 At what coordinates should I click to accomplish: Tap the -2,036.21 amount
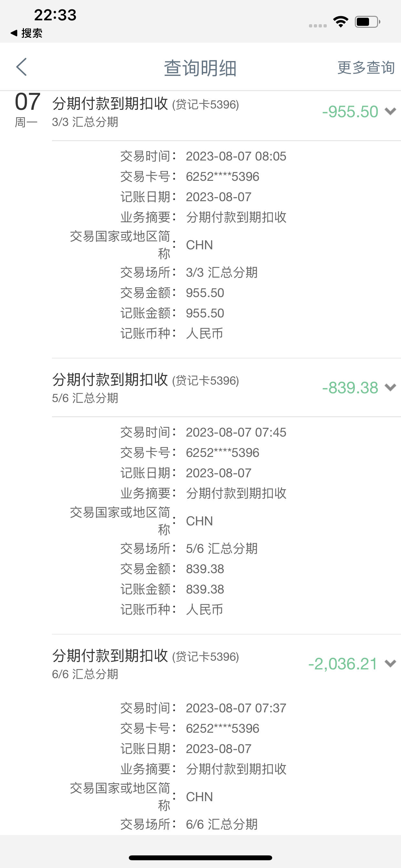pyautogui.click(x=343, y=664)
